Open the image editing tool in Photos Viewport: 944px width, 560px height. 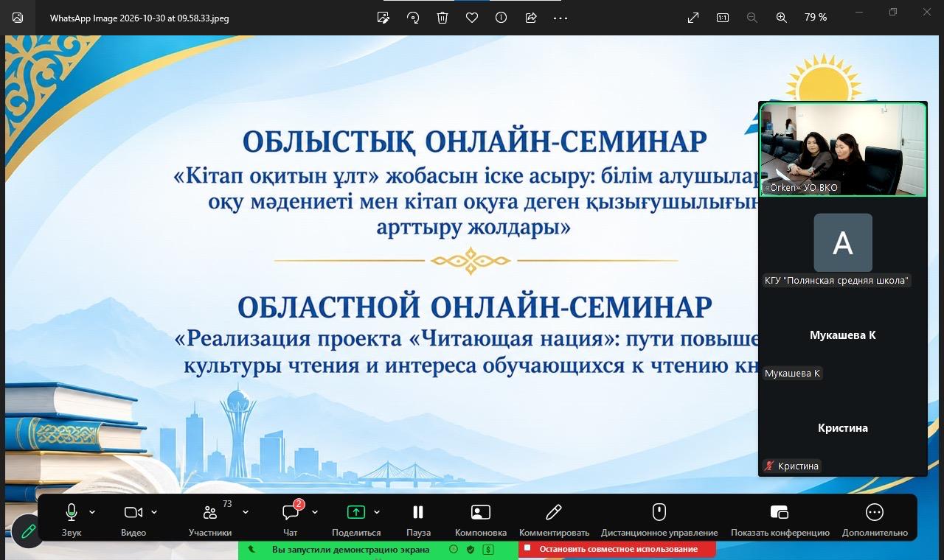(x=383, y=18)
